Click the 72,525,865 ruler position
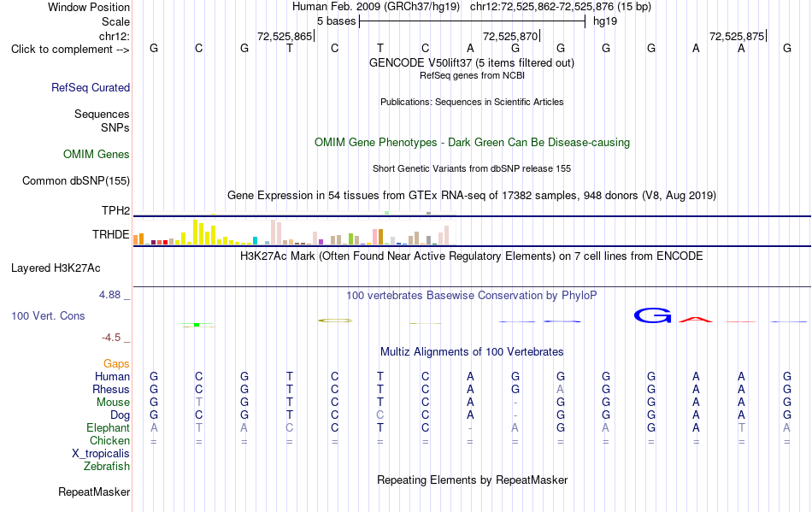812x512 pixels. point(285,36)
